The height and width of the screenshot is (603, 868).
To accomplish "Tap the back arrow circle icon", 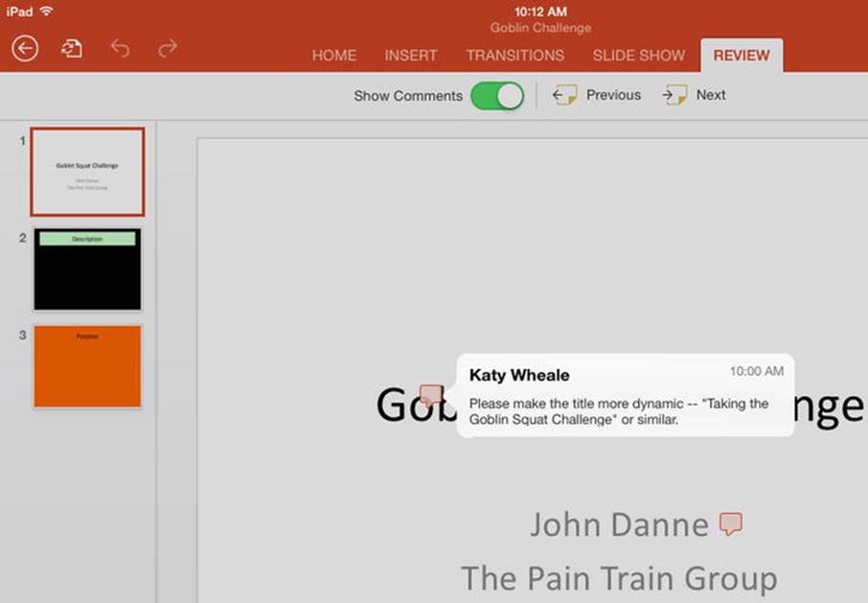I will tap(25, 48).
